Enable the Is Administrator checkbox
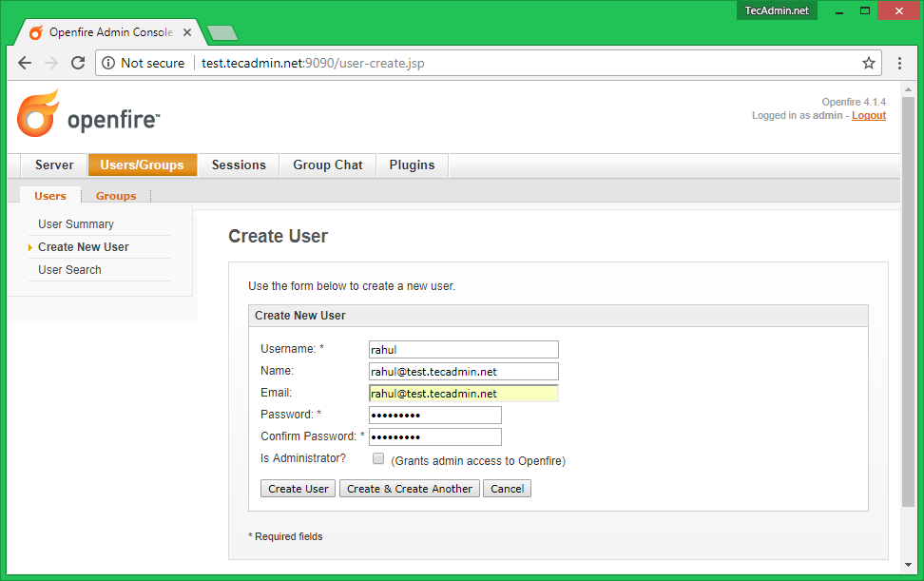Screen dimensions: 924x581 [378, 458]
